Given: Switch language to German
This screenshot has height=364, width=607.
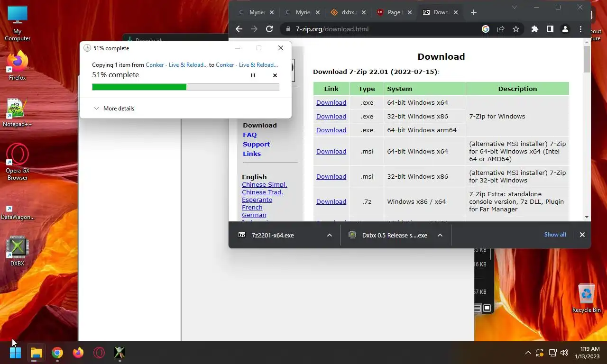Looking at the screenshot, I should click(254, 215).
